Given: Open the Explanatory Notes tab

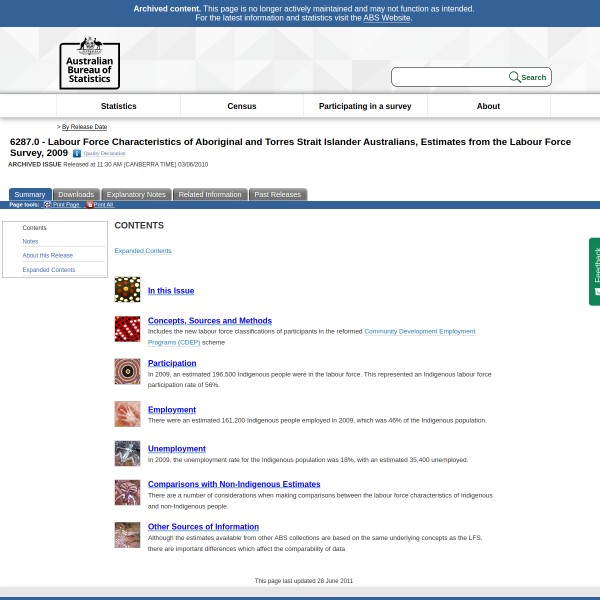Looking at the screenshot, I should [x=136, y=194].
